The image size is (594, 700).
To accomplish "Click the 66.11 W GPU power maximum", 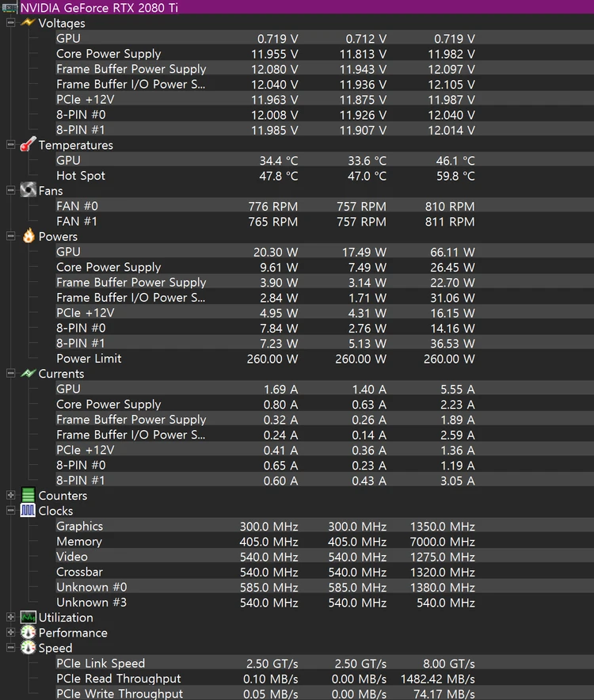I will click(x=452, y=253).
